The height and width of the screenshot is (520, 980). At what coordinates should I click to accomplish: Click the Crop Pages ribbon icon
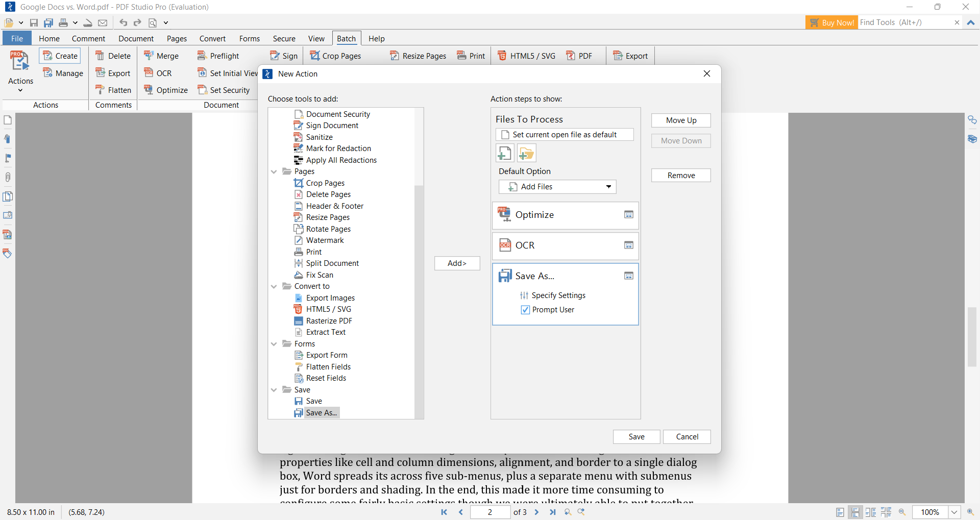pyautogui.click(x=315, y=56)
